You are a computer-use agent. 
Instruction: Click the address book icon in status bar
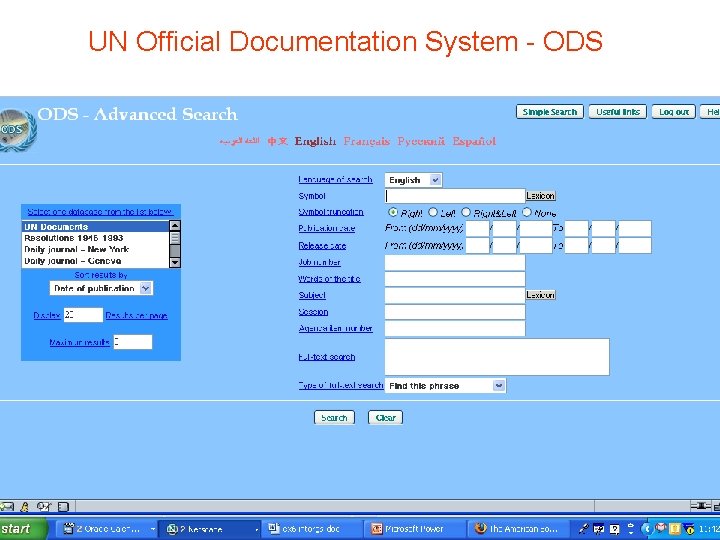pyautogui.click(x=63, y=506)
